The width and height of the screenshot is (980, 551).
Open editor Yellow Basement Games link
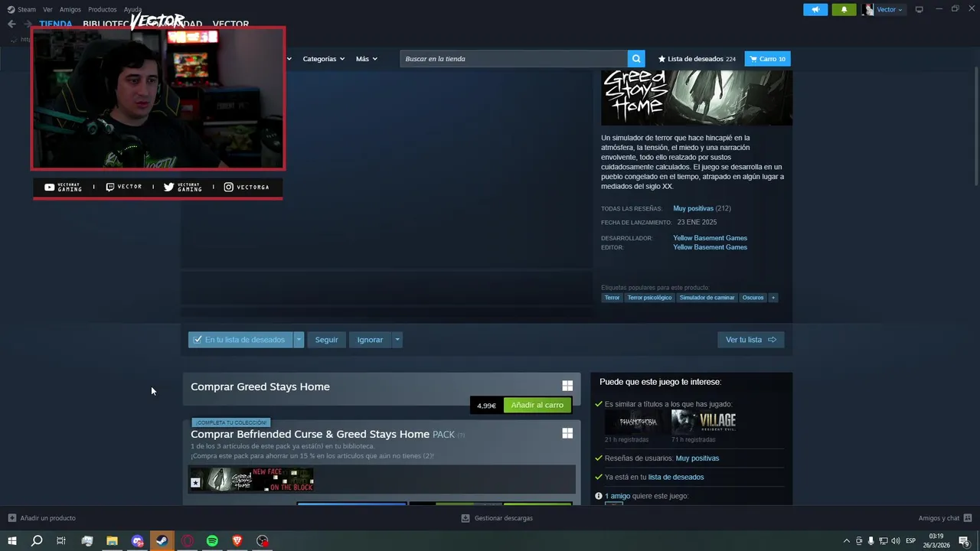[710, 247]
